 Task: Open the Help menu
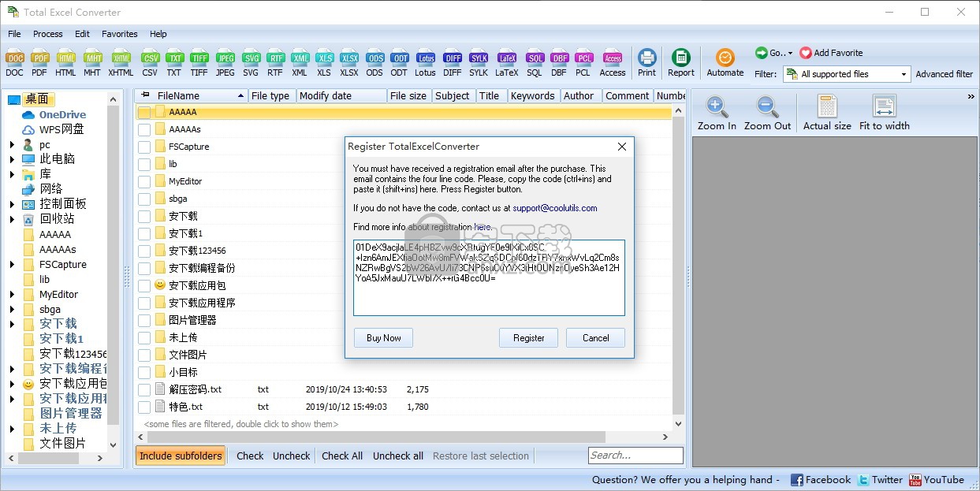tap(158, 34)
